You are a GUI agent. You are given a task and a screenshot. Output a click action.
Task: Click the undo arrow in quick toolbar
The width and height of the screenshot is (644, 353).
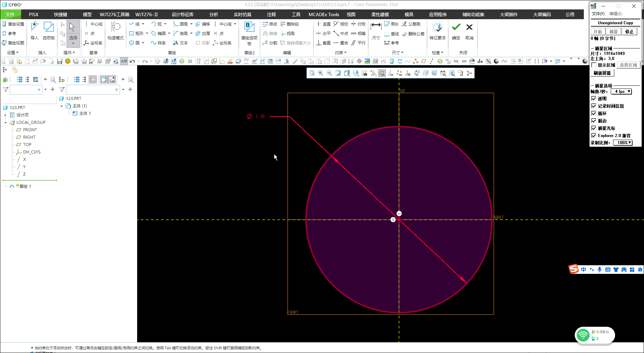click(132, 61)
